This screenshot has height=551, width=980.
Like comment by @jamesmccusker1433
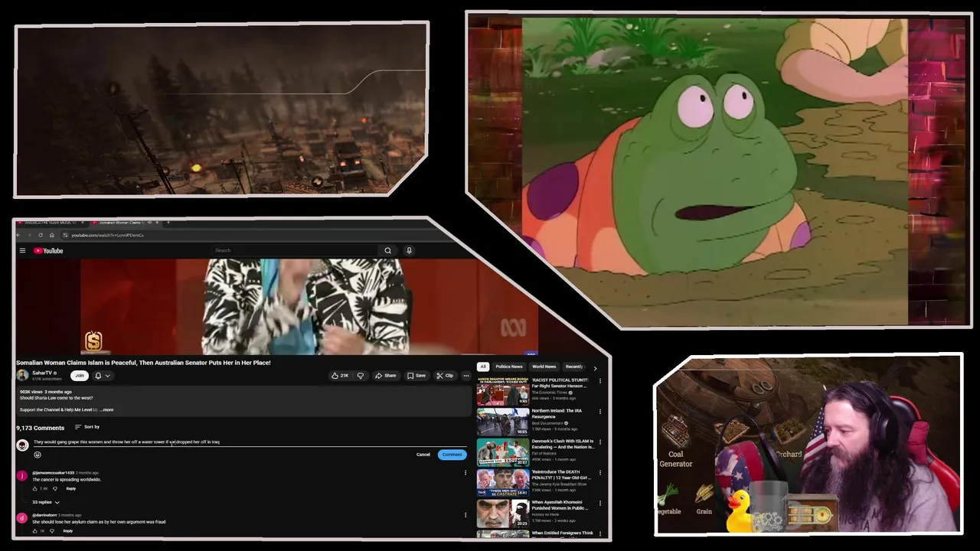35,488
